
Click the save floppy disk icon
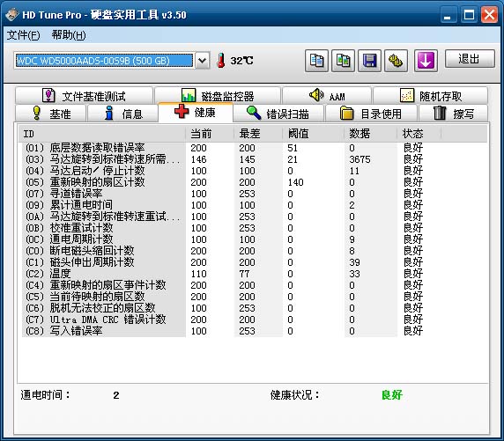pos(369,61)
